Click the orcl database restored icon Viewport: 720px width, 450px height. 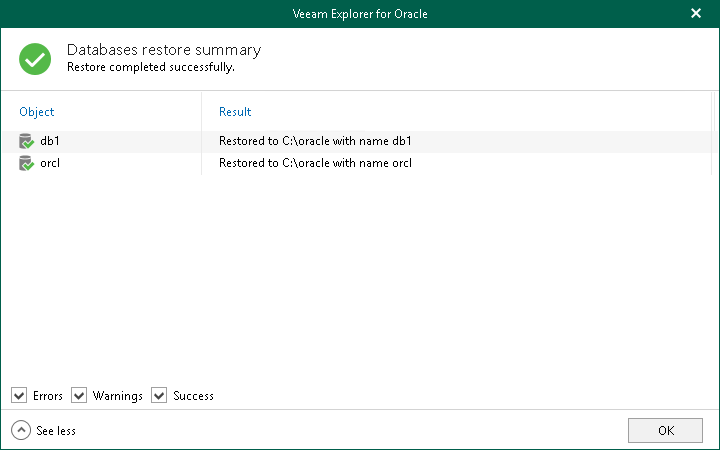(x=27, y=163)
